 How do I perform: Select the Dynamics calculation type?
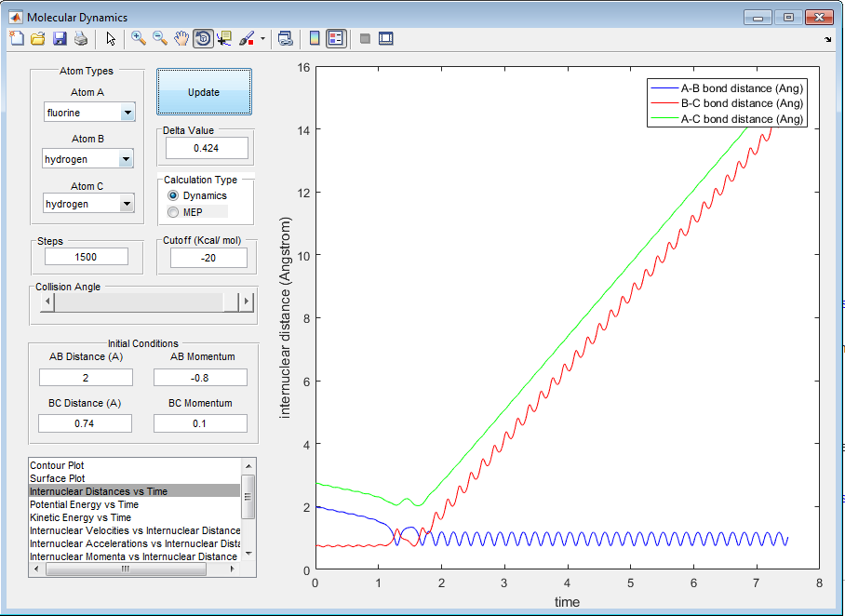173,195
